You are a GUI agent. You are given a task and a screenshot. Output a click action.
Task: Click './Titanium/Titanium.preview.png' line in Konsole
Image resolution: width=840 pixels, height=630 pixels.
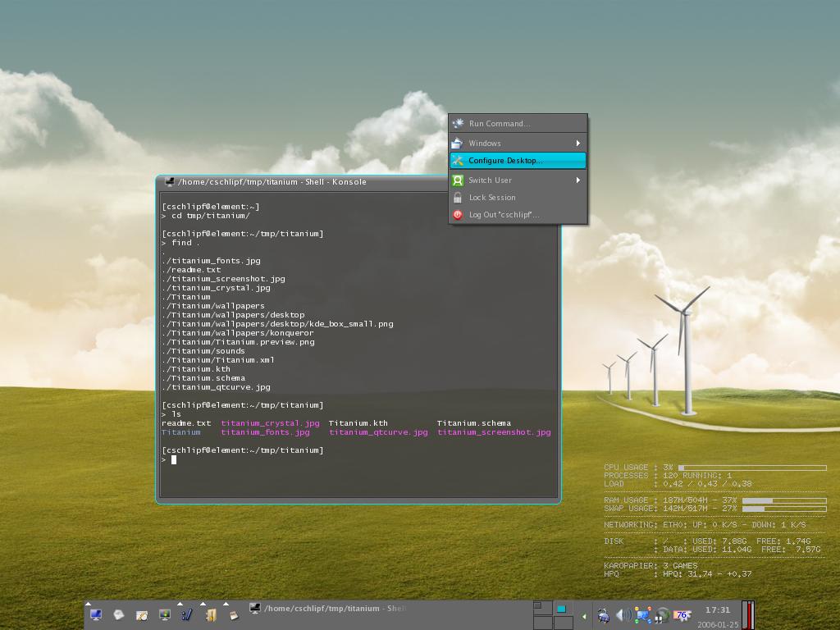tap(239, 342)
